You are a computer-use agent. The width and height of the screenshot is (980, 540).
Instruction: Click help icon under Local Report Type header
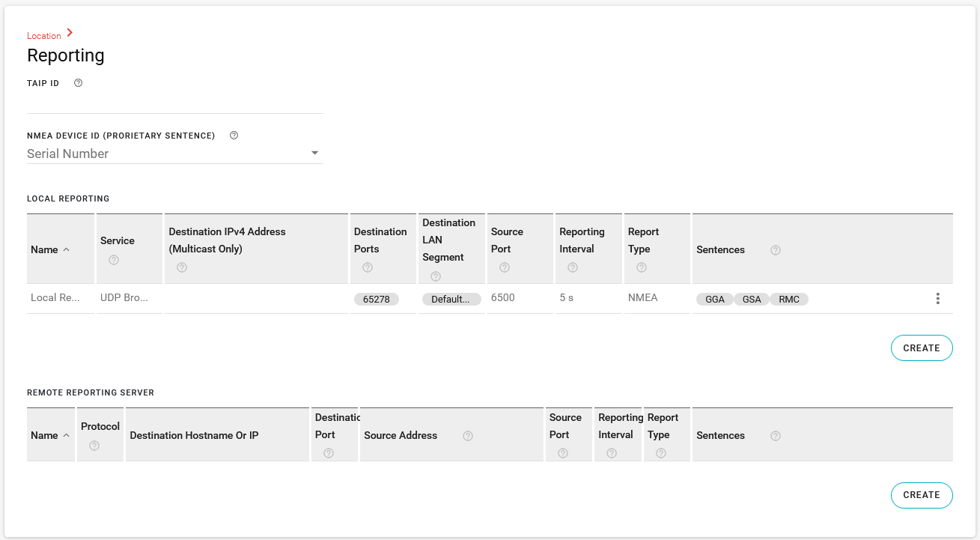pos(642,267)
